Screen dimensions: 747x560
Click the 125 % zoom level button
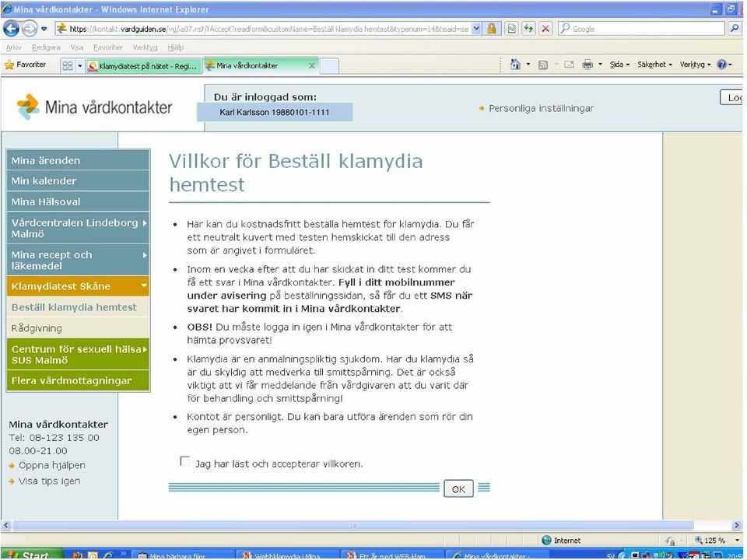pos(710,541)
